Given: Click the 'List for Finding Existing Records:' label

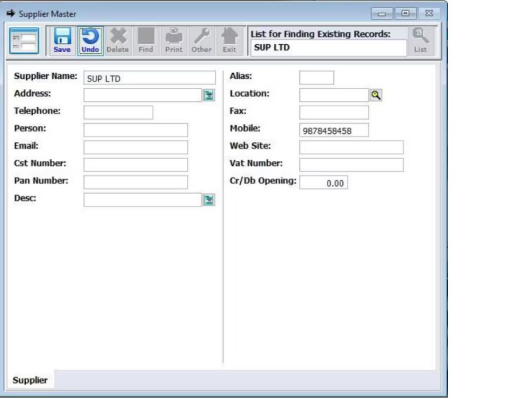Looking at the screenshot, I should tap(321, 34).
